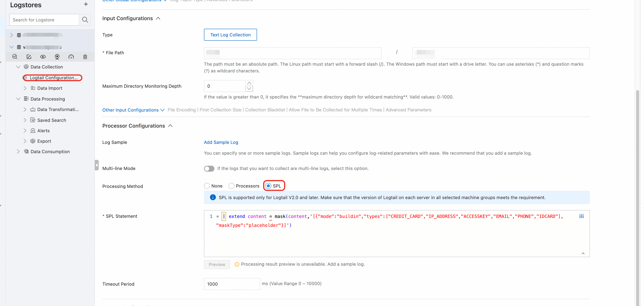Expand the first collapsed logstore
This screenshot has height=306, width=644.
(x=12, y=35)
